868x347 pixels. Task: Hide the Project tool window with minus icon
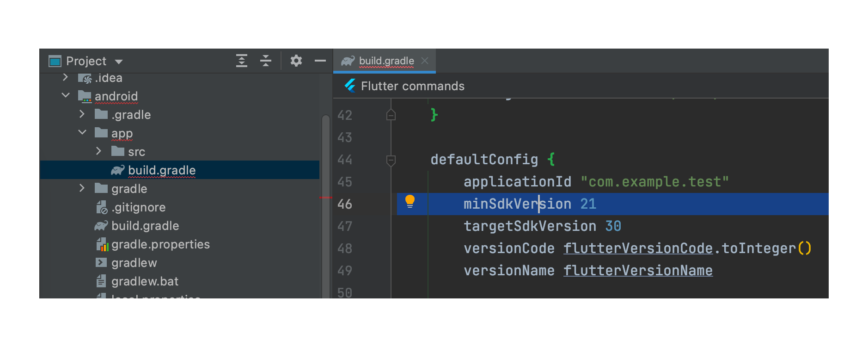click(x=320, y=61)
